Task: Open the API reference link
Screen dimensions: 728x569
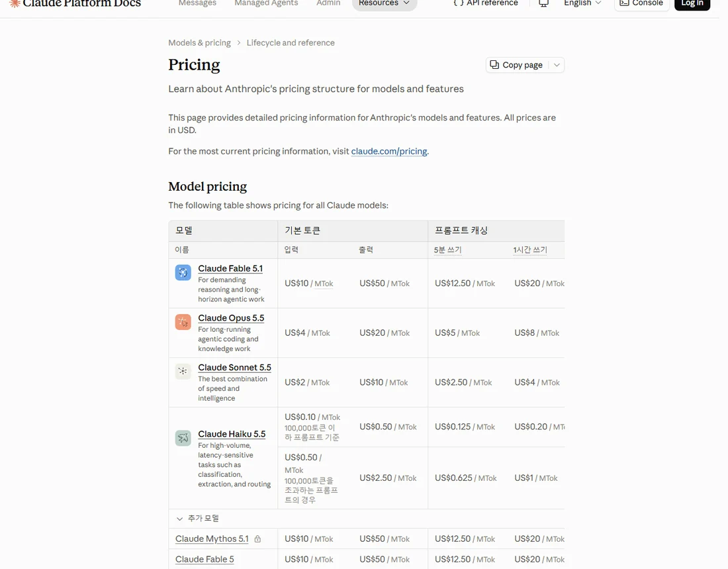Action: click(x=486, y=3)
